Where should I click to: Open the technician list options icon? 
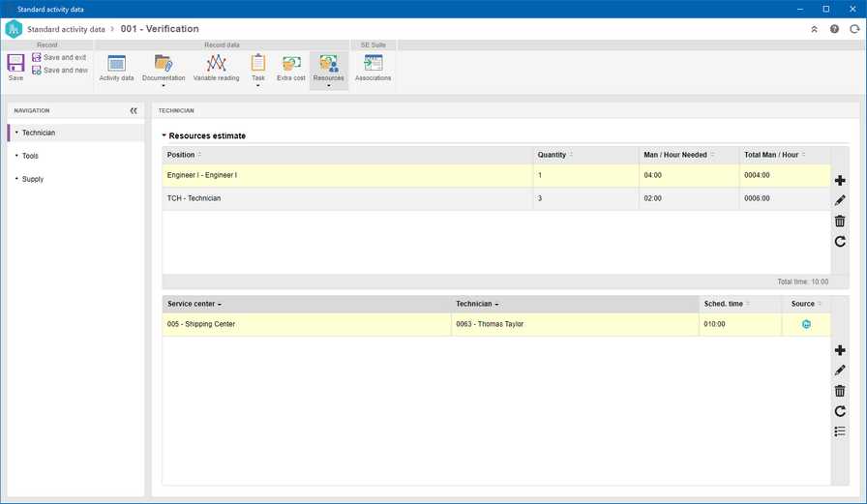pyautogui.click(x=840, y=431)
